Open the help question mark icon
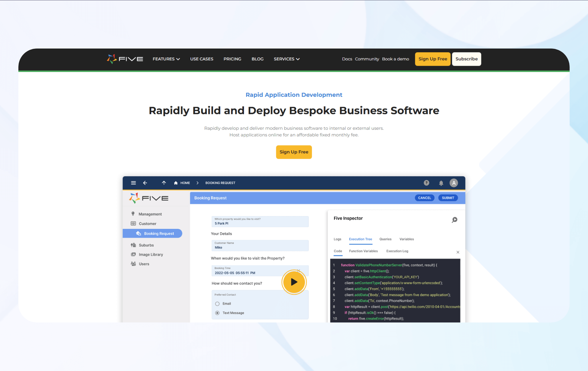The width and height of the screenshot is (588, 371). tap(426, 183)
